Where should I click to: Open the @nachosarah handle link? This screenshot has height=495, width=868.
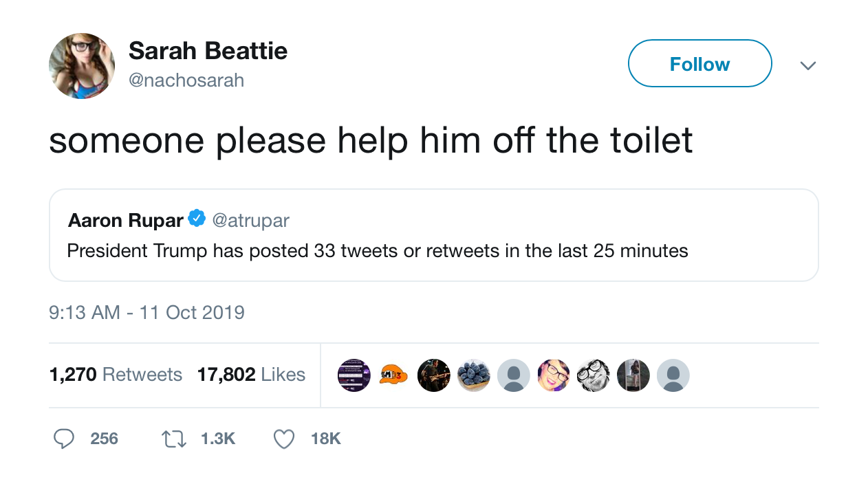pyautogui.click(x=186, y=80)
